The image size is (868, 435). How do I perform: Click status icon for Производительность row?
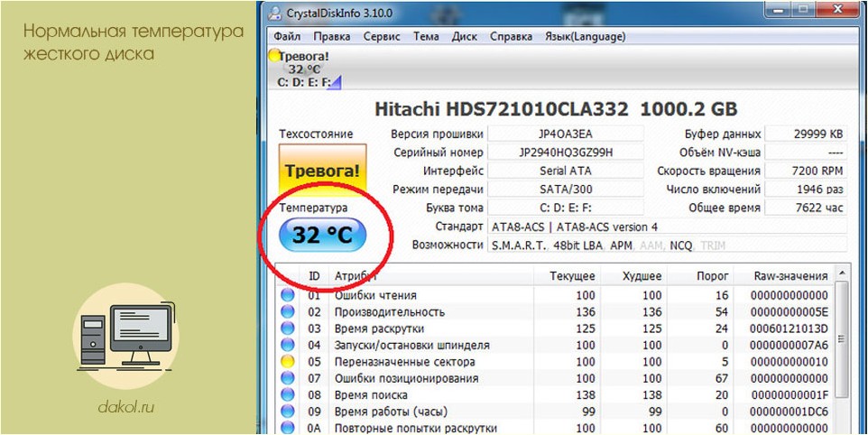(287, 311)
